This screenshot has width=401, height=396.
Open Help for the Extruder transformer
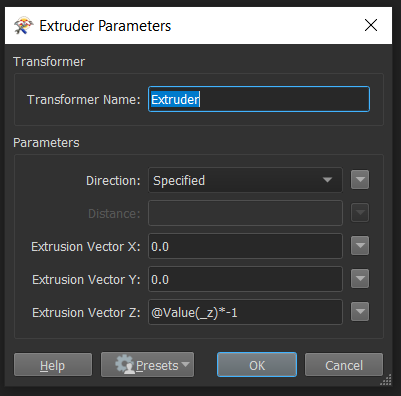tap(53, 365)
